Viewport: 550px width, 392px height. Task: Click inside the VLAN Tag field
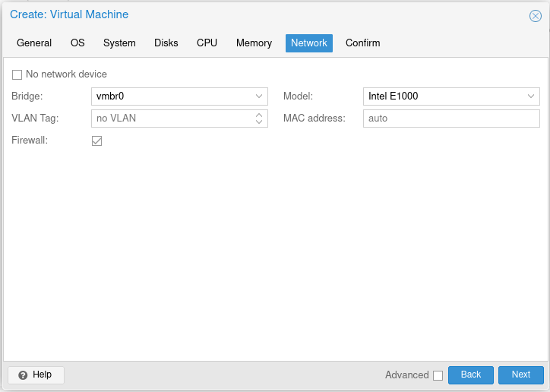pyautogui.click(x=171, y=119)
